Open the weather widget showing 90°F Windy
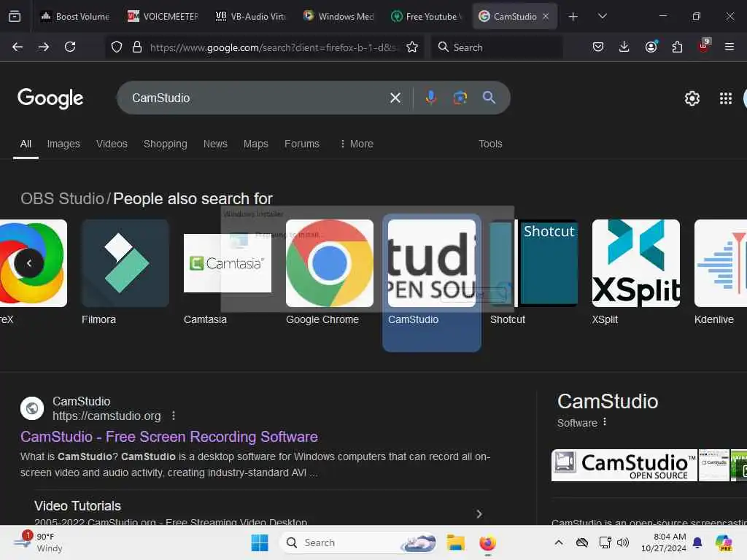This screenshot has width=747, height=560. point(38,542)
